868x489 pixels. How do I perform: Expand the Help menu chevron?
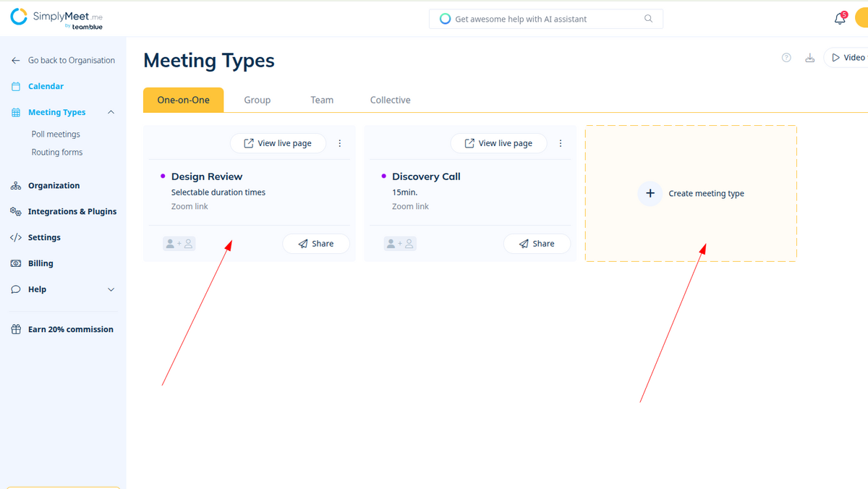pos(111,290)
